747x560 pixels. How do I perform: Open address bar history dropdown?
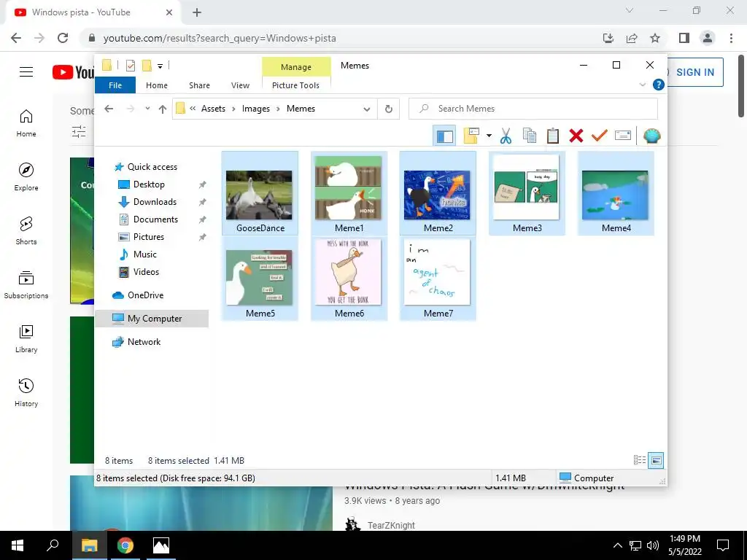pyautogui.click(x=367, y=109)
